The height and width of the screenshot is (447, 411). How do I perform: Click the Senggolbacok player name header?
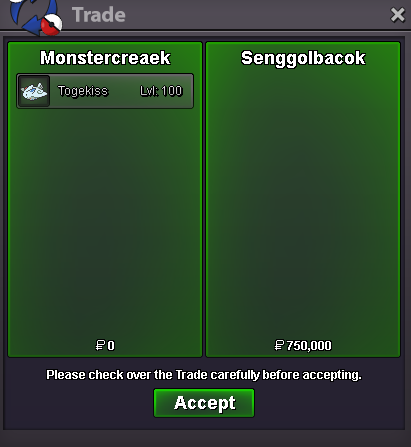303,58
